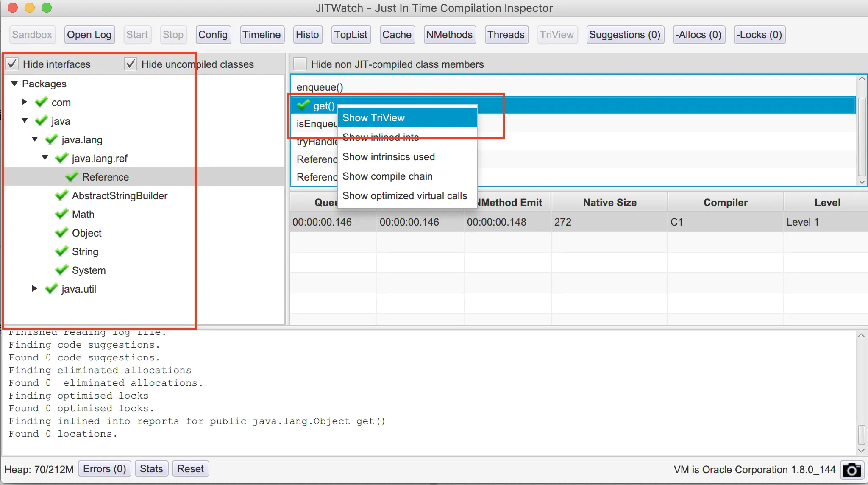Image resolution: width=868 pixels, height=485 pixels.
Task: Expand the java.util package node
Action: (34, 288)
